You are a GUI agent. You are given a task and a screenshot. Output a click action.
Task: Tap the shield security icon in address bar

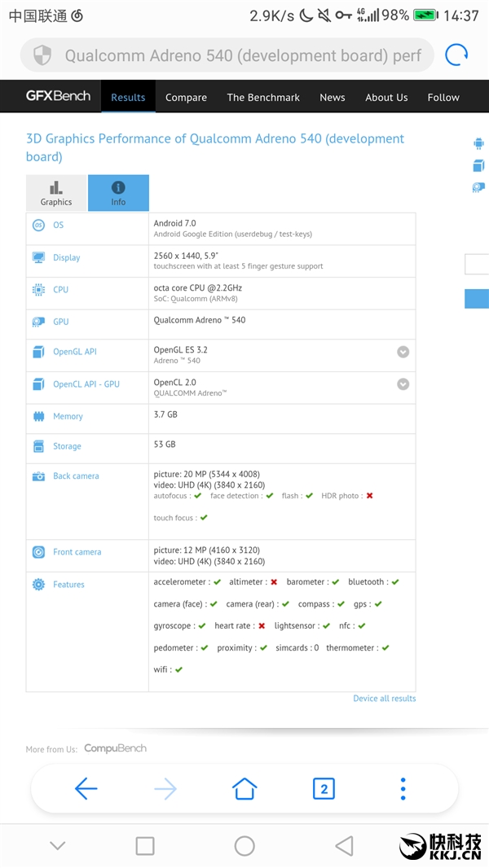tap(42, 55)
